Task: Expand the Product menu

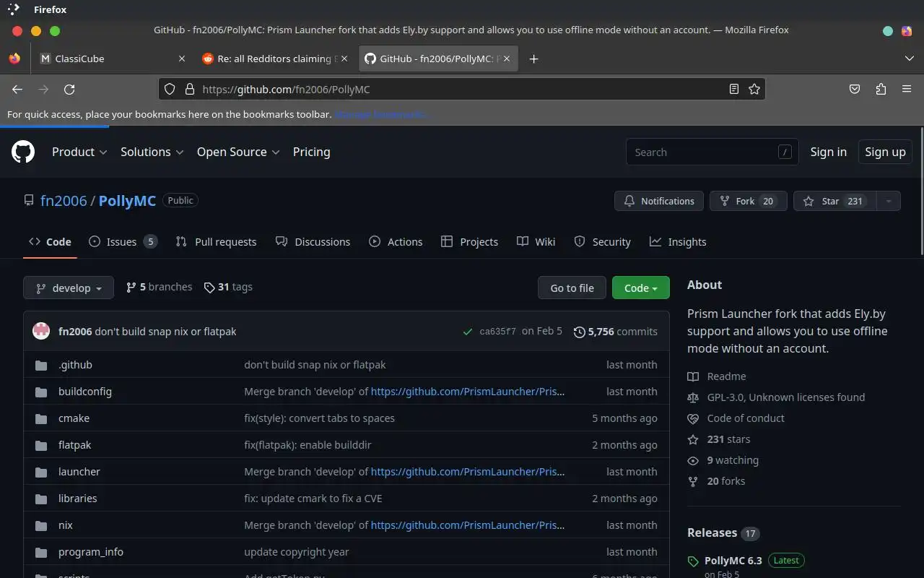Action: pyautogui.click(x=79, y=152)
